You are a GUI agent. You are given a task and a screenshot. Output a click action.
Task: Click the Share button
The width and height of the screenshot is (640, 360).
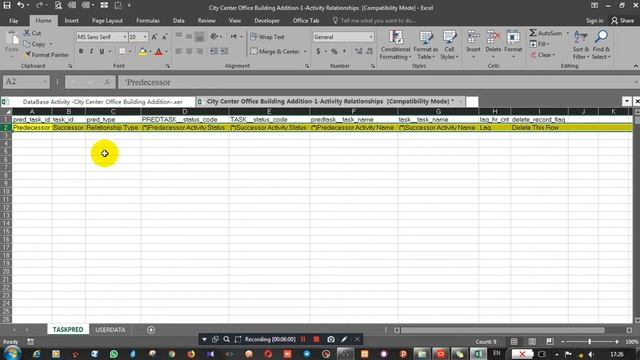coord(622,20)
